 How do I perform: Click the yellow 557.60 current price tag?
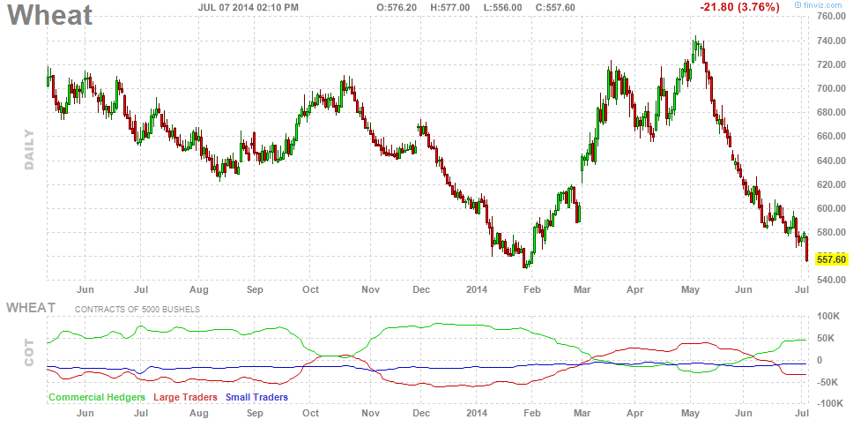pos(833,259)
